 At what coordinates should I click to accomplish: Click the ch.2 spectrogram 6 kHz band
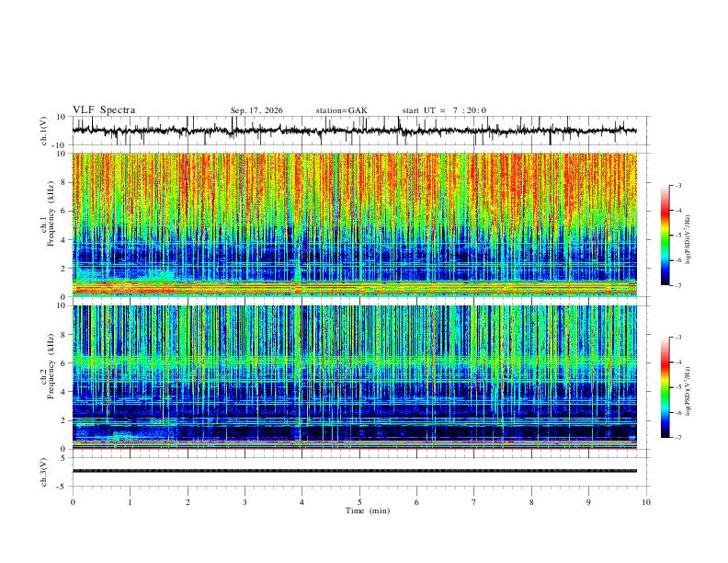354,361
